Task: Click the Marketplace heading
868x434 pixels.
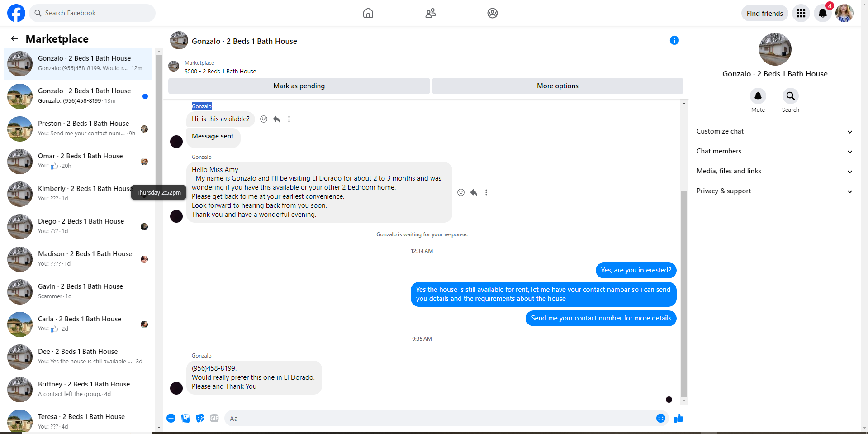Action: point(57,39)
